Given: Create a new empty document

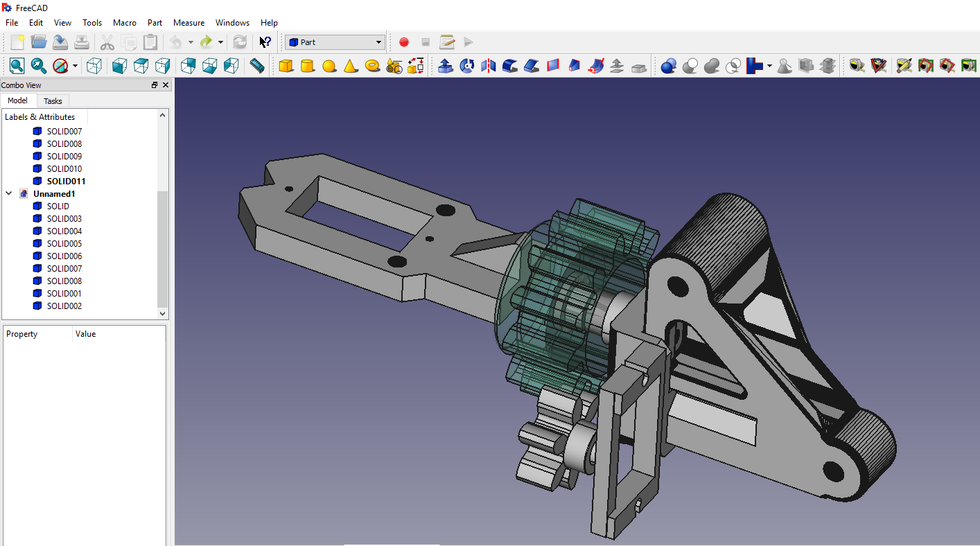Looking at the screenshot, I should pos(17,42).
